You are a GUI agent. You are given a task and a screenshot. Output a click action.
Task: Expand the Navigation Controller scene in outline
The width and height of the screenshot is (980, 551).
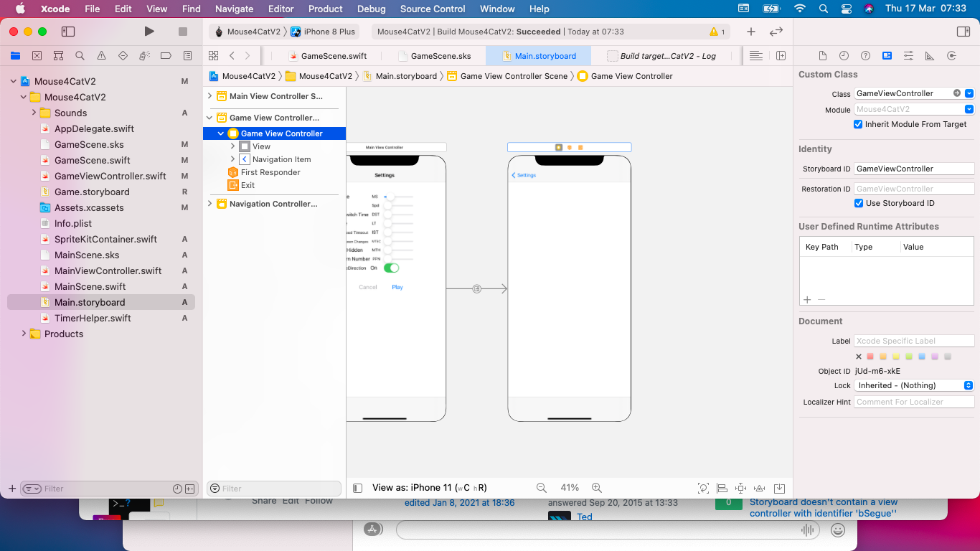210,204
